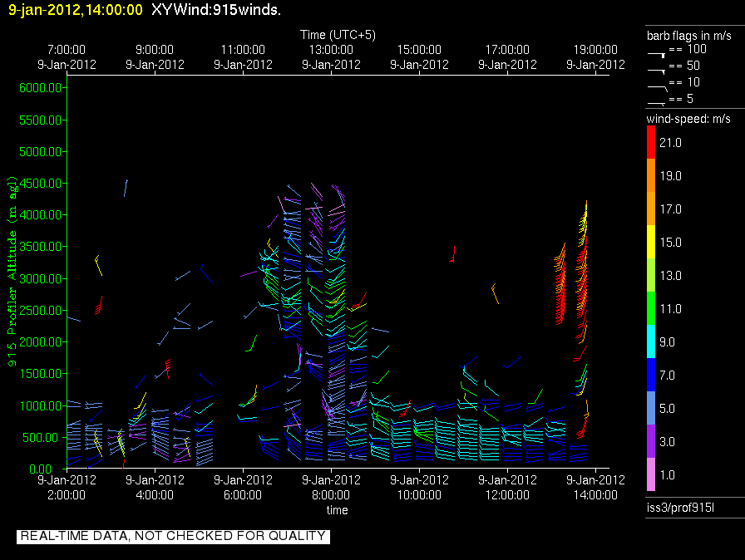Screen dimensions: 745x560
Task: Click the green 11.0 wind-speed color band
Action: [651, 308]
